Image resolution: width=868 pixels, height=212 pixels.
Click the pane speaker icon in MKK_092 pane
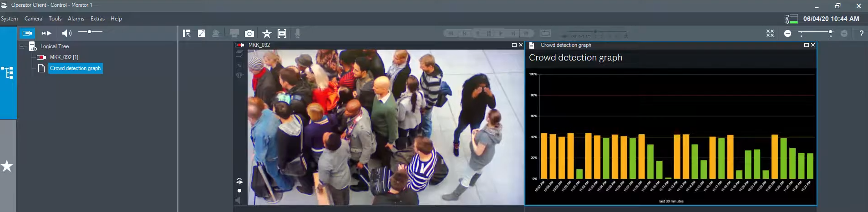(238, 200)
